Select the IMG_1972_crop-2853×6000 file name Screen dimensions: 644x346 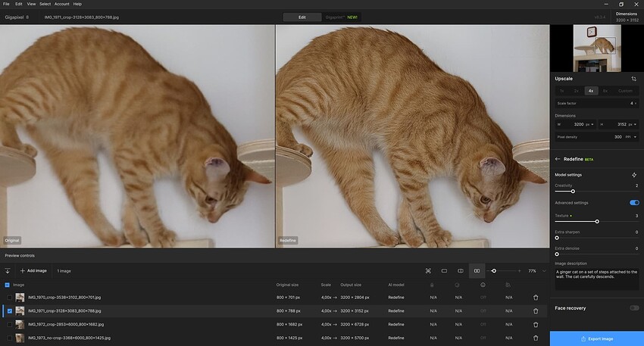(x=66, y=324)
